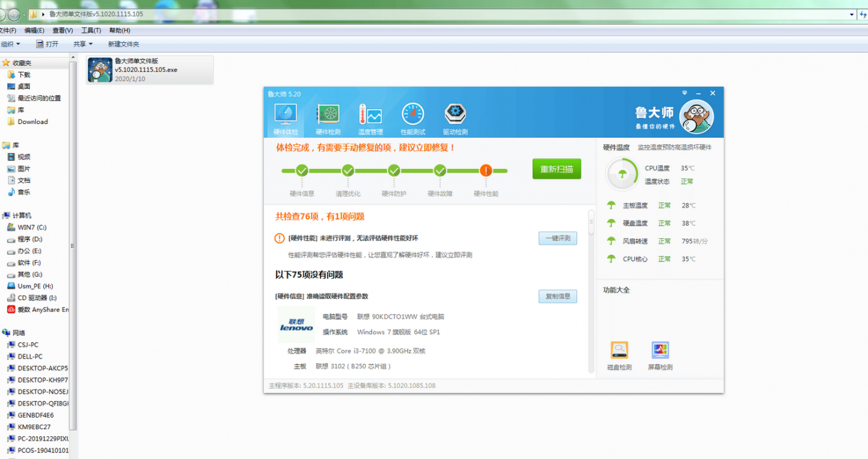
Task: Open the 工具(T) menu
Action: click(91, 30)
